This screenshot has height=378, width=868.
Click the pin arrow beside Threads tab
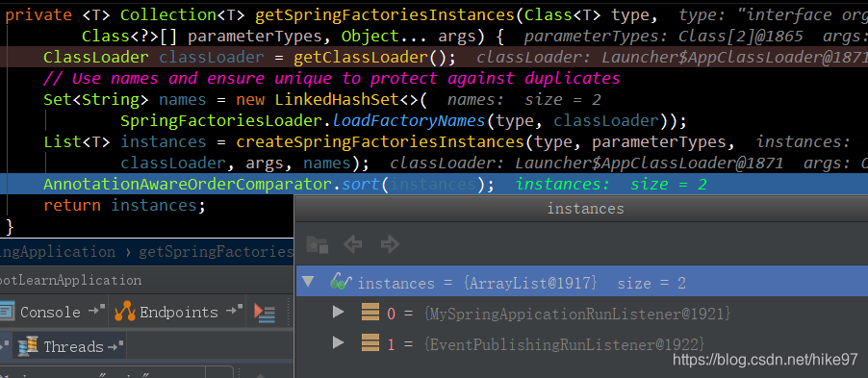click(115, 346)
